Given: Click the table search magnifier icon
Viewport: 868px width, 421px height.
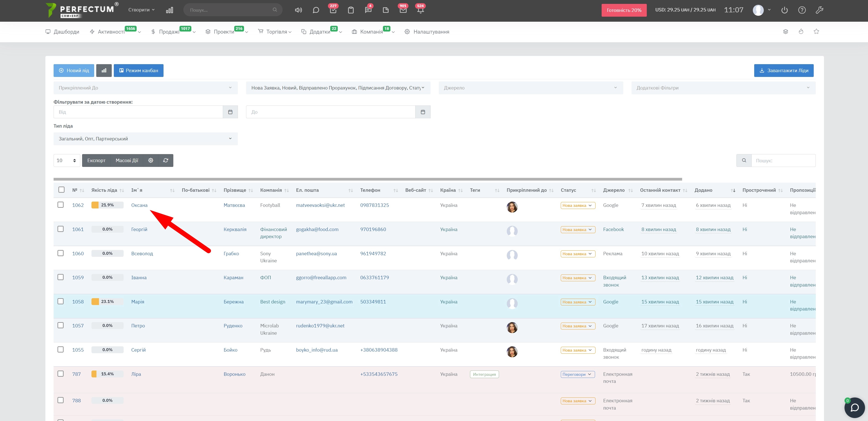Looking at the screenshot, I should [744, 161].
